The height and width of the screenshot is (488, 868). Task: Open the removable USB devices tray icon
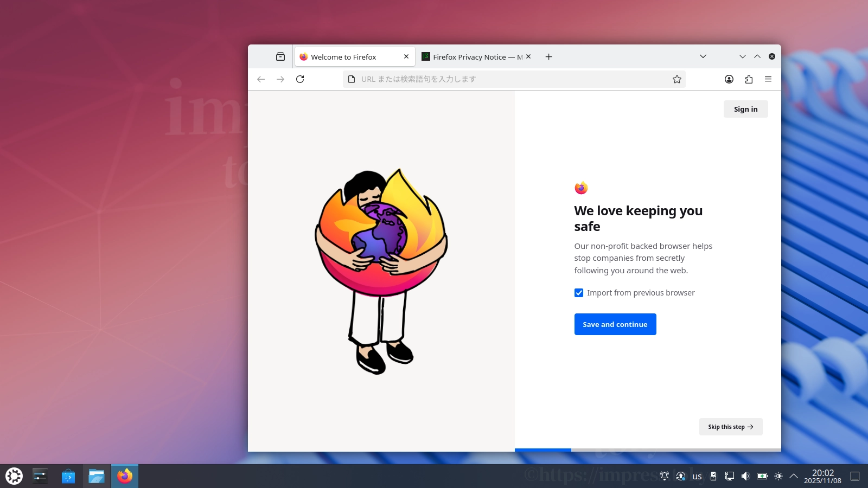713,476
